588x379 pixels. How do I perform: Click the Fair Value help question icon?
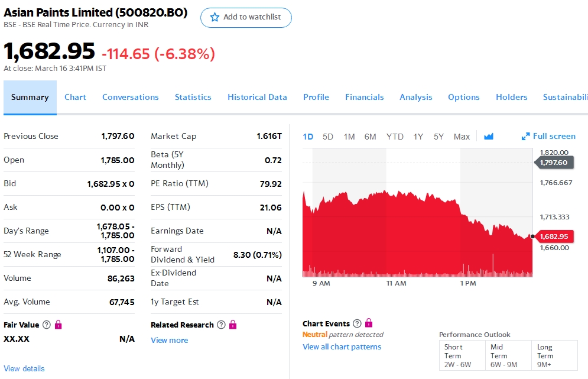(x=47, y=325)
